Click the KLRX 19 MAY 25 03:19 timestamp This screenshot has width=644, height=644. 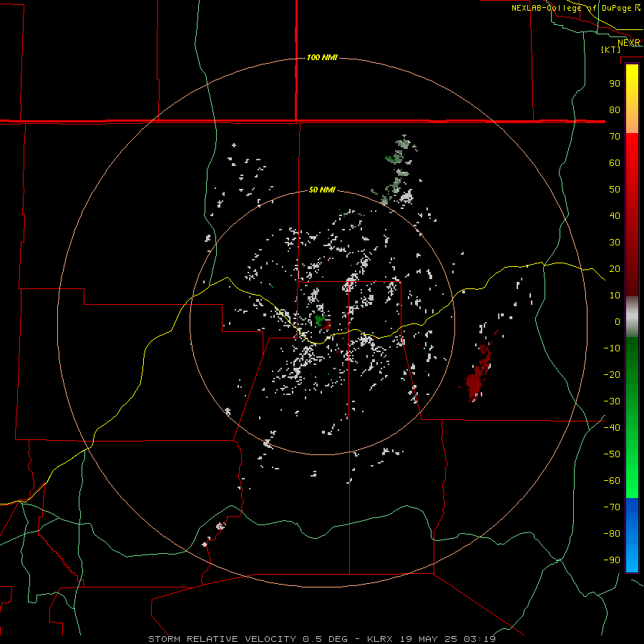pyautogui.click(x=431, y=639)
